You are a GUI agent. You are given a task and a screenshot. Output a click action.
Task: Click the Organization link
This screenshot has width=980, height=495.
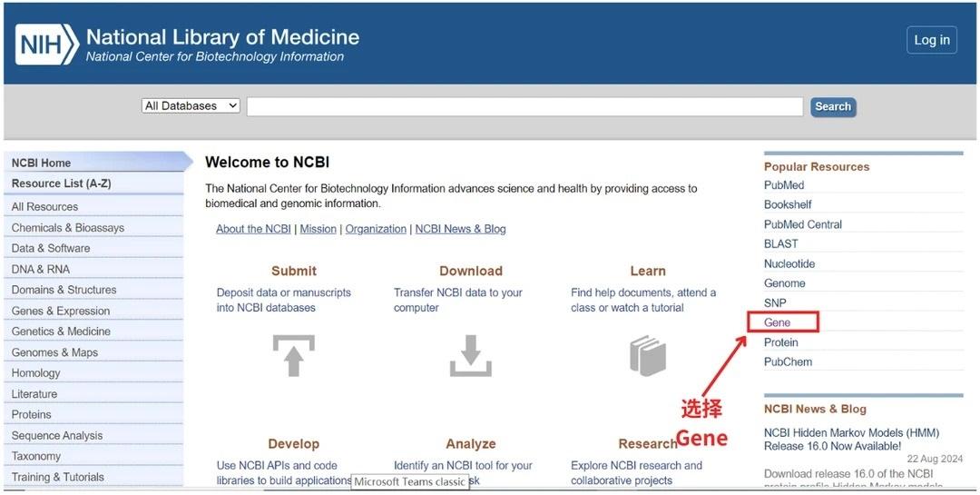(376, 229)
